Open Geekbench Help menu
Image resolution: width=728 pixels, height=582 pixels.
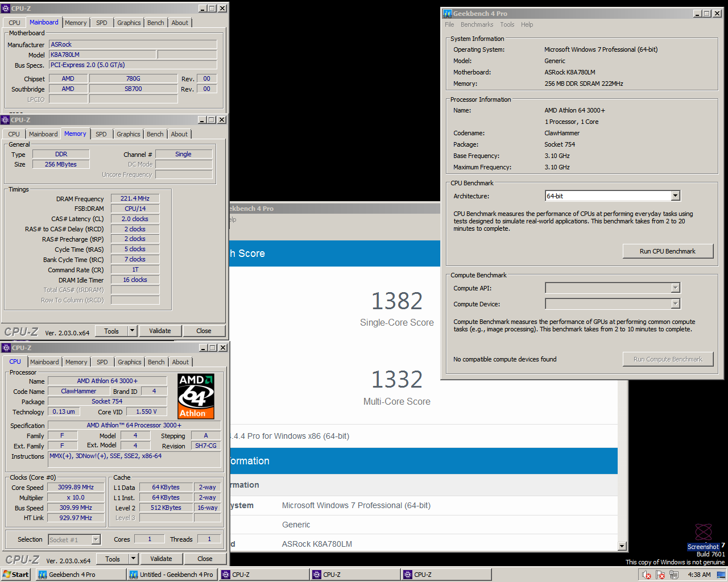(527, 24)
